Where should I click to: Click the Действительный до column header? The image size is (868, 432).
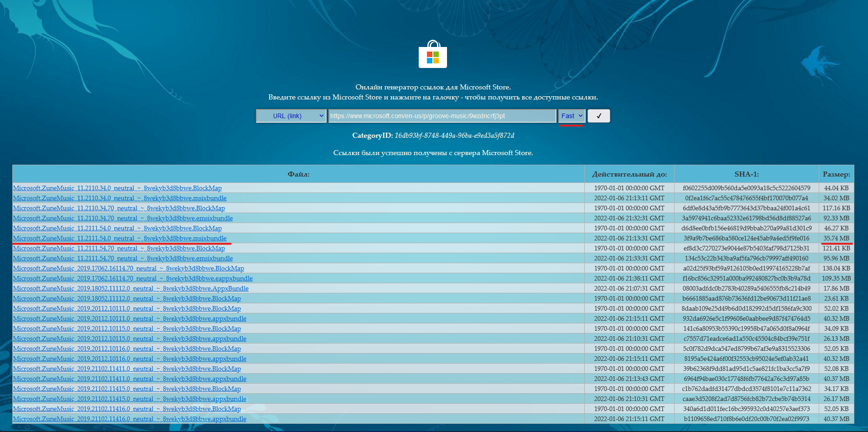pos(629,174)
